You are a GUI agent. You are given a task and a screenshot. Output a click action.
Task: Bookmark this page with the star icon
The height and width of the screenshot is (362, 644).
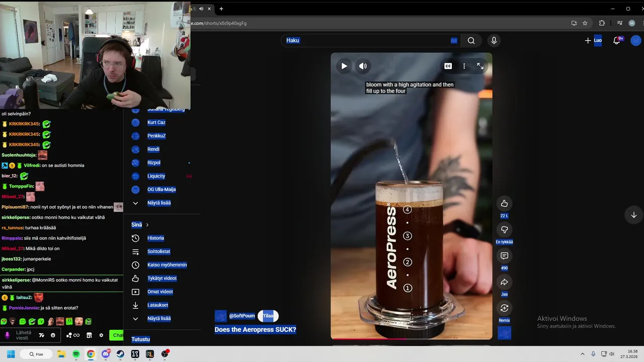point(585,23)
